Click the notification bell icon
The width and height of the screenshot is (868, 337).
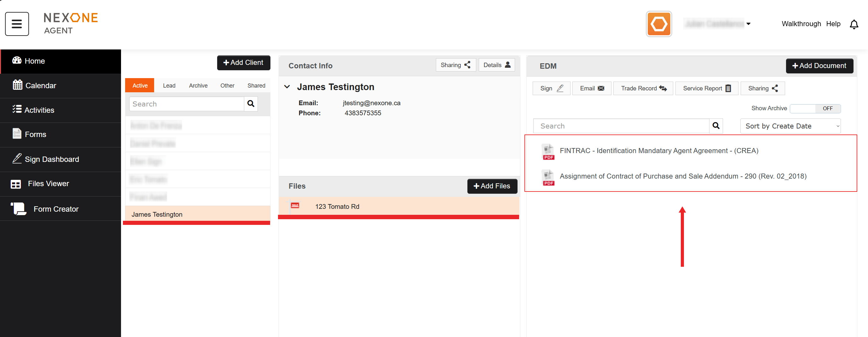(x=854, y=24)
